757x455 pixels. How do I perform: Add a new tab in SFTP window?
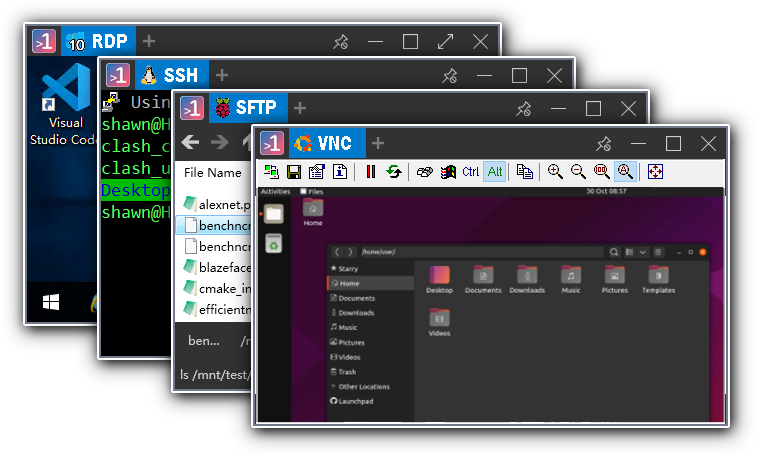click(x=300, y=108)
